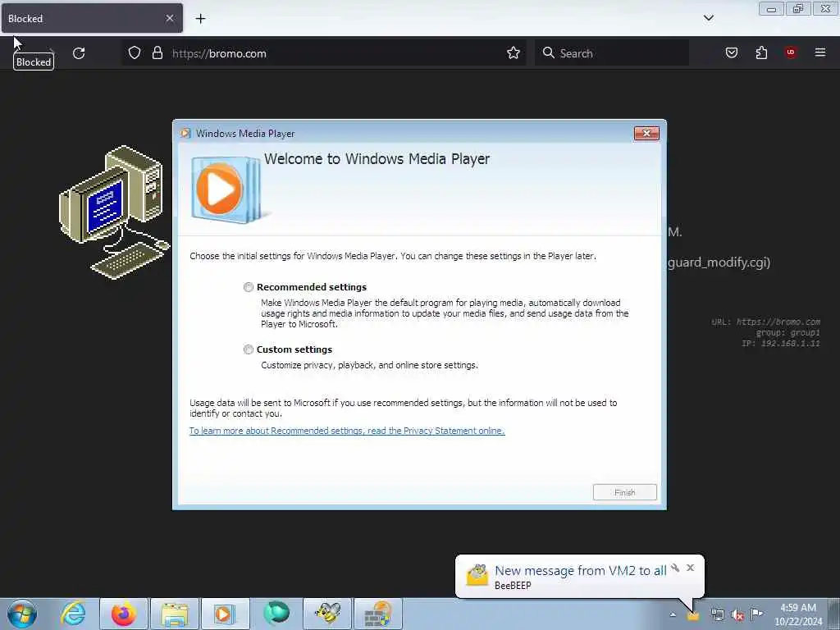The height and width of the screenshot is (630, 840).
Task: Open the Firefox hamburger menu
Action: (819, 52)
